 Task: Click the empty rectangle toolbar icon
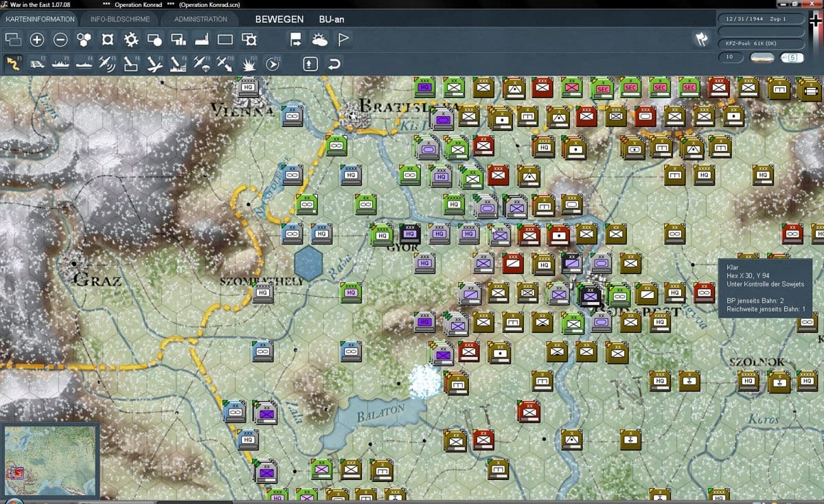point(225,41)
